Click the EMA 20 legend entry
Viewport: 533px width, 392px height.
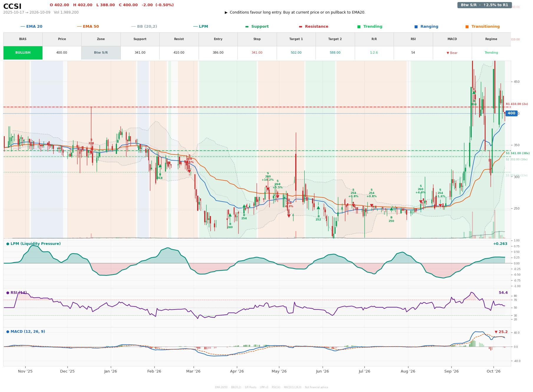click(x=32, y=27)
